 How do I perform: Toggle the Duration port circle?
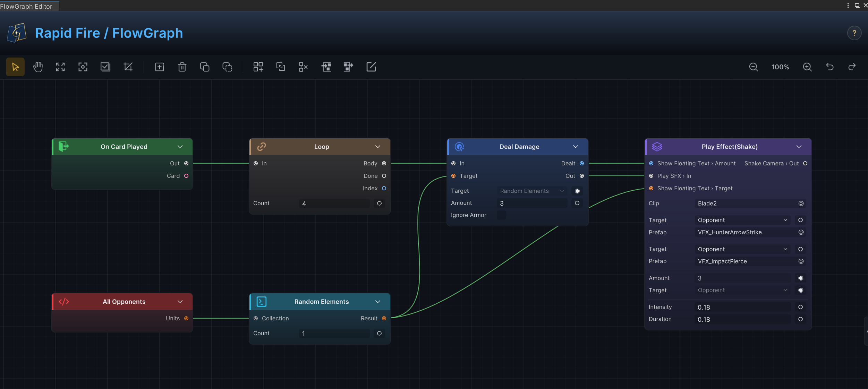pyautogui.click(x=801, y=319)
